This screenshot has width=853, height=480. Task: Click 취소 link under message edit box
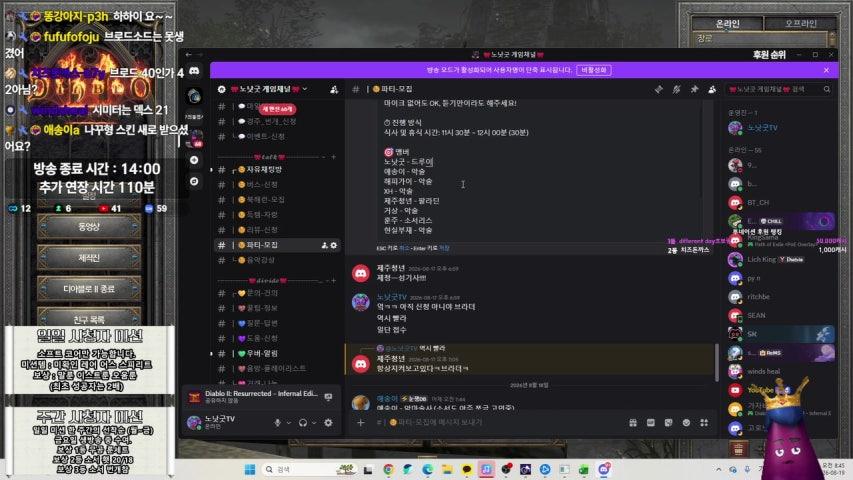[x=404, y=248]
